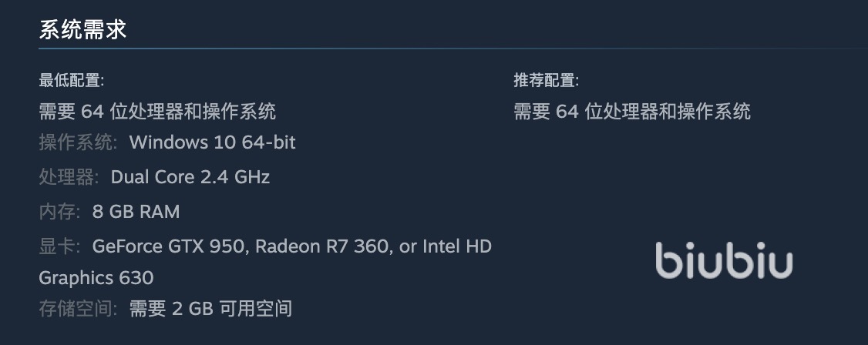
Task: Click the 64 位处理器 line under 推荐配置
Action: click(x=632, y=112)
